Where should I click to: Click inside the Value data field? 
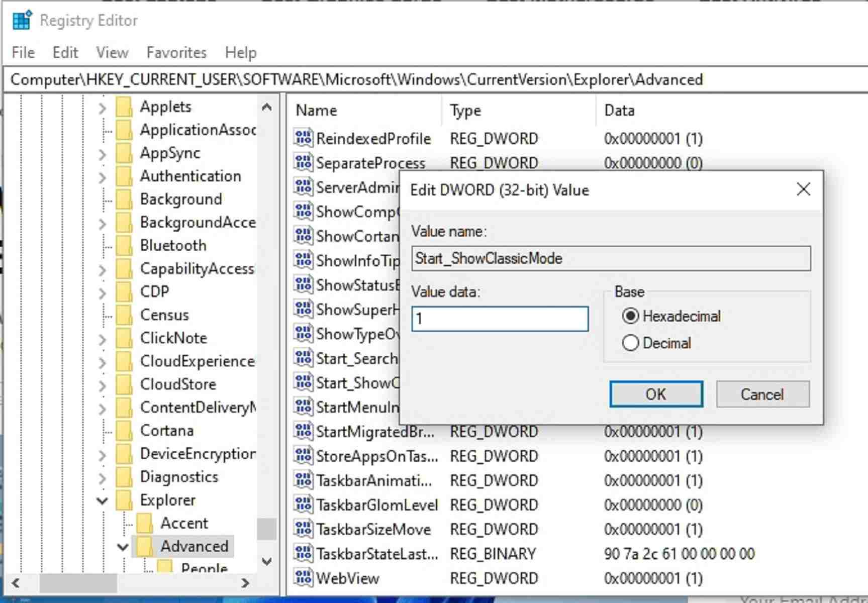[500, 319]
